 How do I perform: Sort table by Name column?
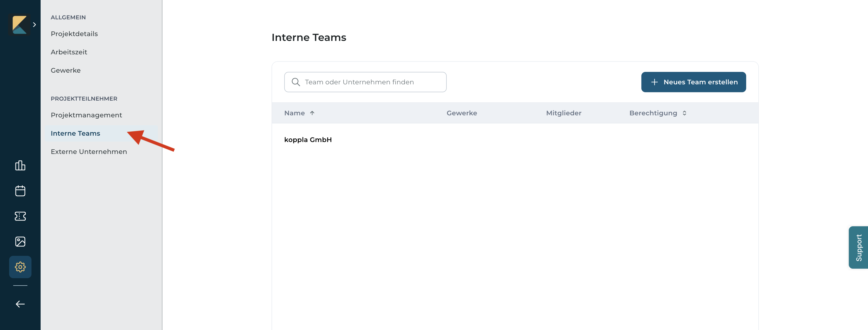[299, 113]
